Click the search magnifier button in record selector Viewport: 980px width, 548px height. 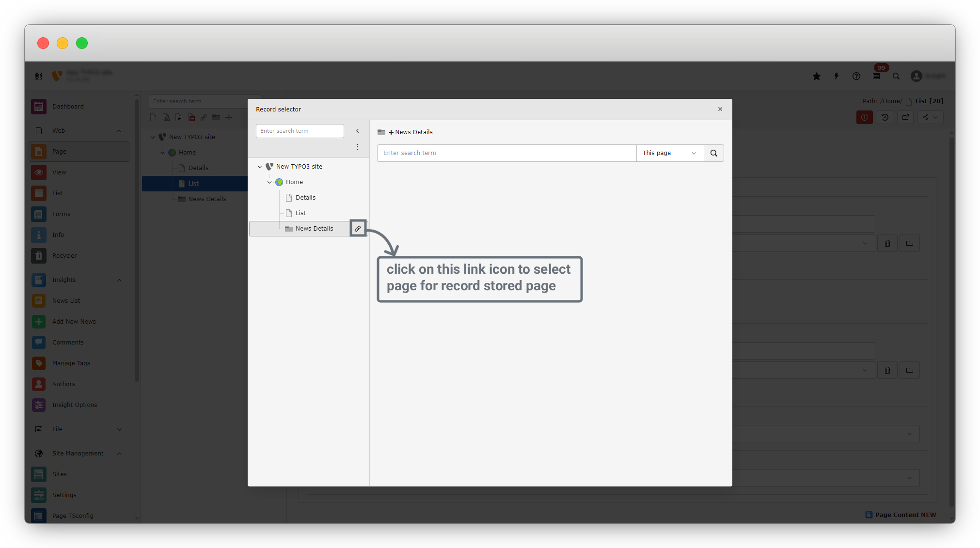(x=713, y=153)
